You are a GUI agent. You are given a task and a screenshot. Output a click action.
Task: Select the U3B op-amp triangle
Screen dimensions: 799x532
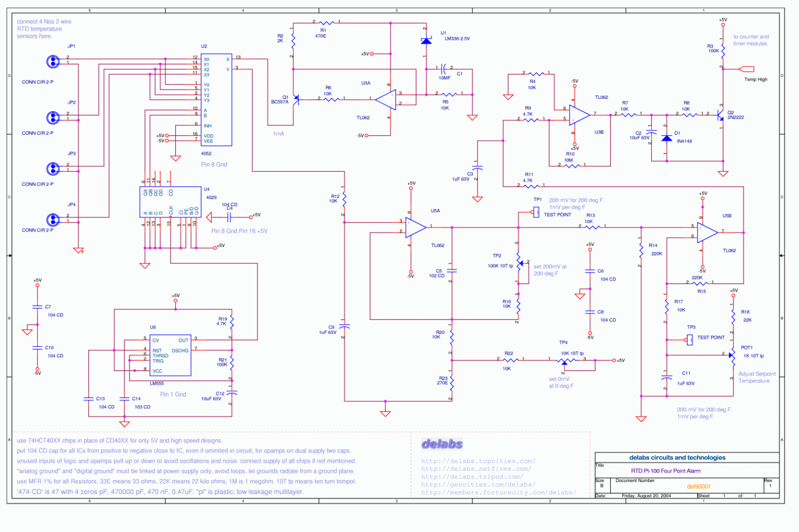(x=579, y=115)
